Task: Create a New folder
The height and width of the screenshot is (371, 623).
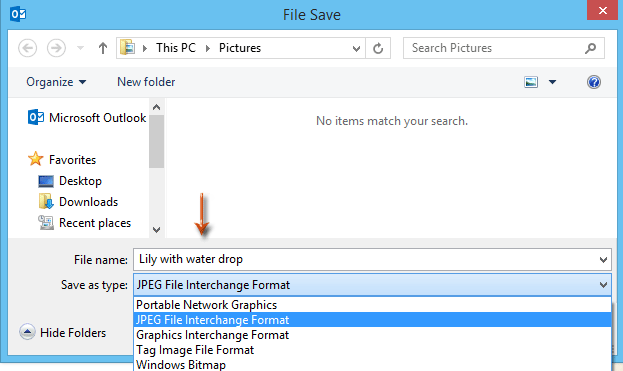Action: [146, 82]
